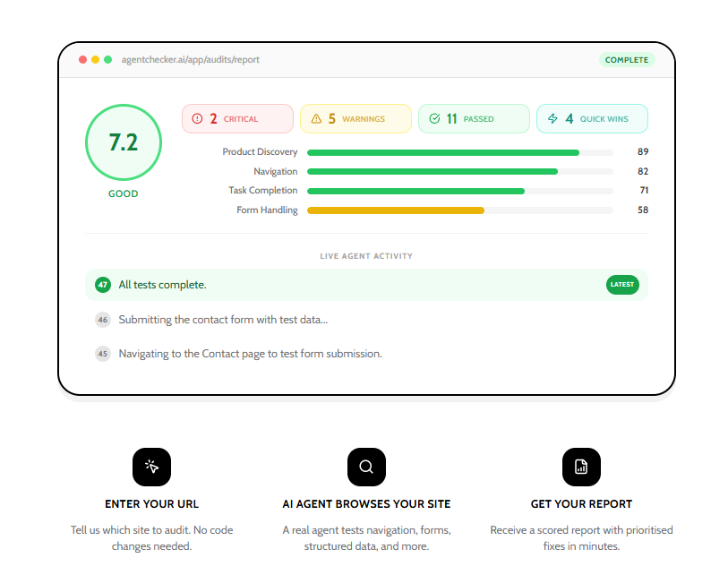Select the Submitting the contact form row
The width and height of the screenshot is (728, 575).
tap(366, 320)
